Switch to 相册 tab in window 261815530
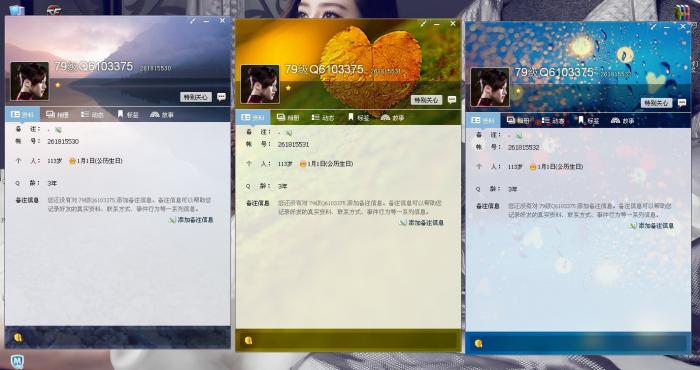This screenshot has width=700, height=370. pos(57,115)
